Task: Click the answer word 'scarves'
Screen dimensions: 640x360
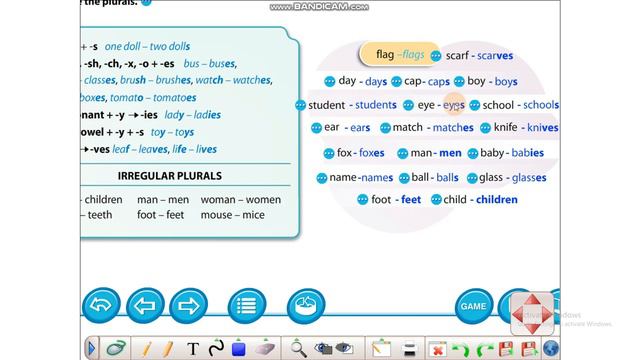Action: (x=495, y=56)
